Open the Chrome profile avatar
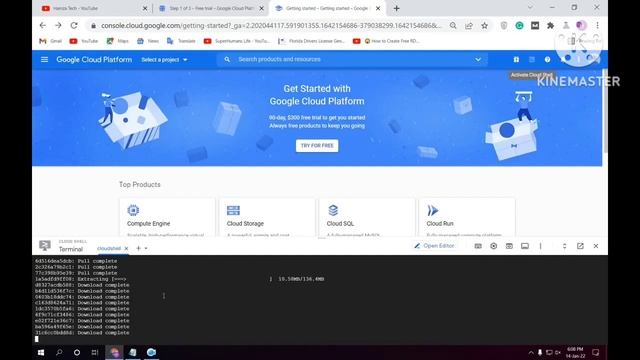The image size is (640, 360). [581, 25]
